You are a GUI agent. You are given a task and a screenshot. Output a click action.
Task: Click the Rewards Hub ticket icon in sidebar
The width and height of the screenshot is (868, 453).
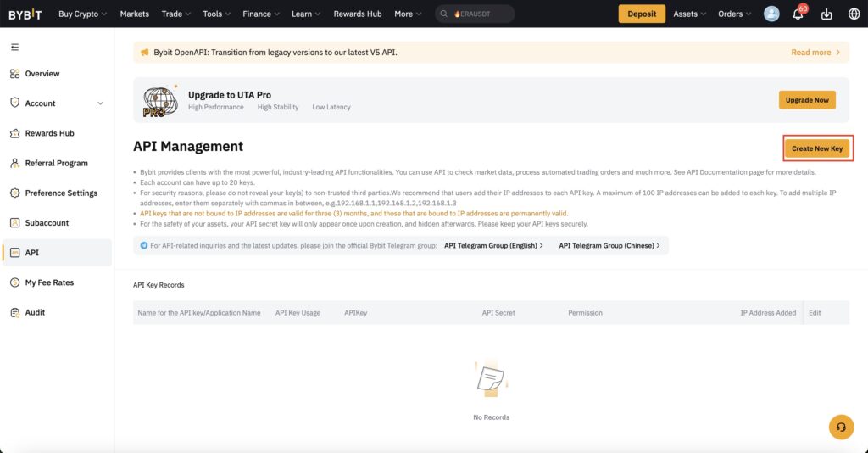15,133
